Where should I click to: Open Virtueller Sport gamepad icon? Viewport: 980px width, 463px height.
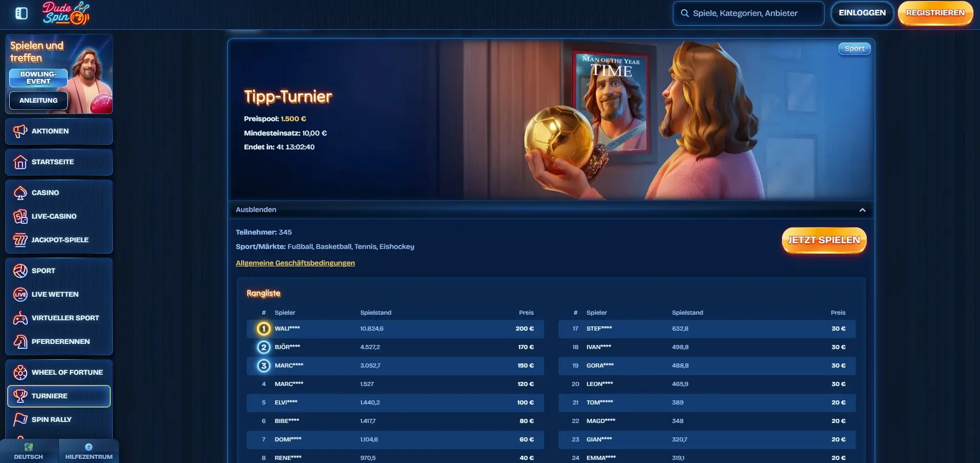(20, 318)
